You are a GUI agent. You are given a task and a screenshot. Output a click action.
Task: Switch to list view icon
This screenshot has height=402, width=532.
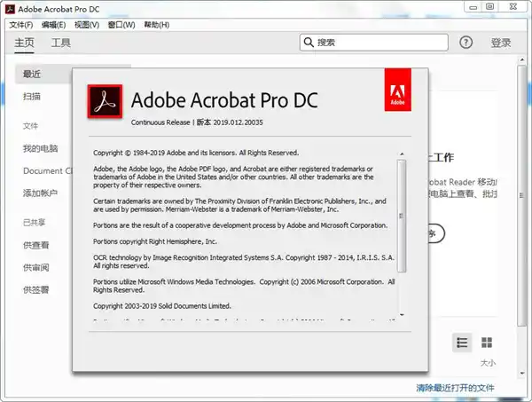[462, 343]
